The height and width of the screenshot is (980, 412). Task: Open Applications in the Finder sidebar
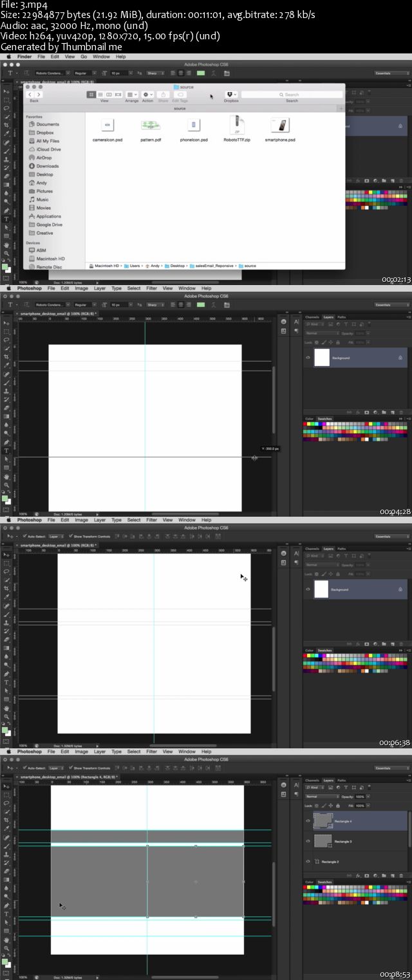[x=49, y=216]
